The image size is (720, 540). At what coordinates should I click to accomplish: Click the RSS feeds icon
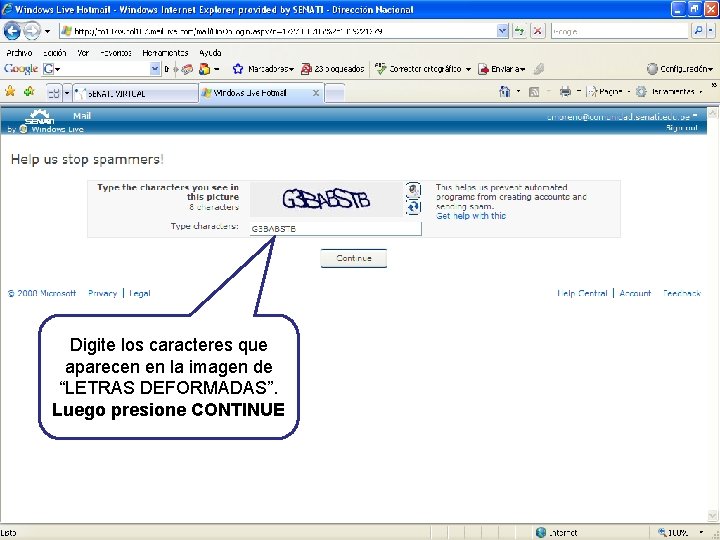[x=534, y=92]
